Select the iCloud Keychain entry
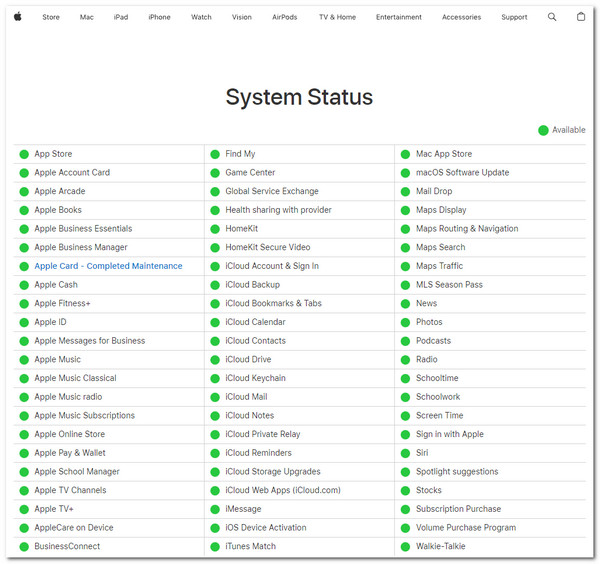Screen dimensions: 600x564 (255, 378)
